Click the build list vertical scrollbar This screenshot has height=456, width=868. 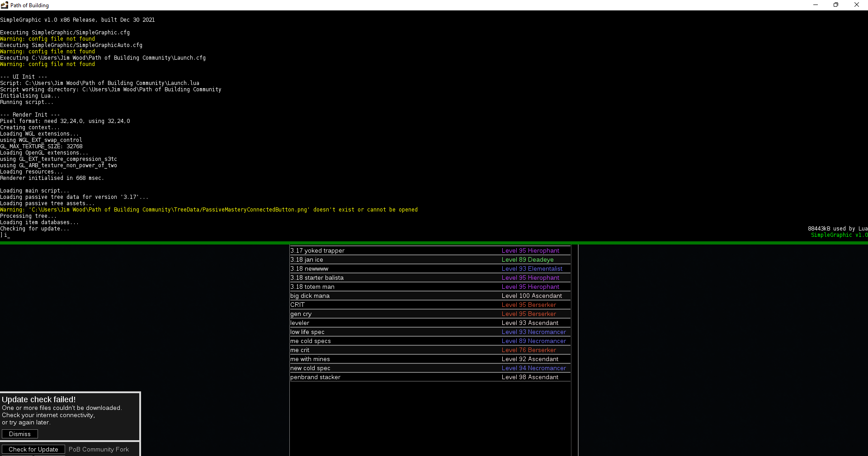575,350
